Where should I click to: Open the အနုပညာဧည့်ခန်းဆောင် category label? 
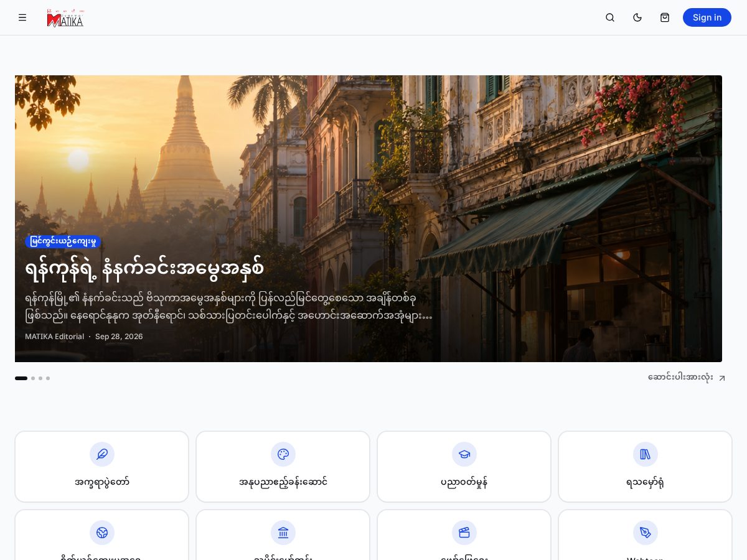point(283,482)
